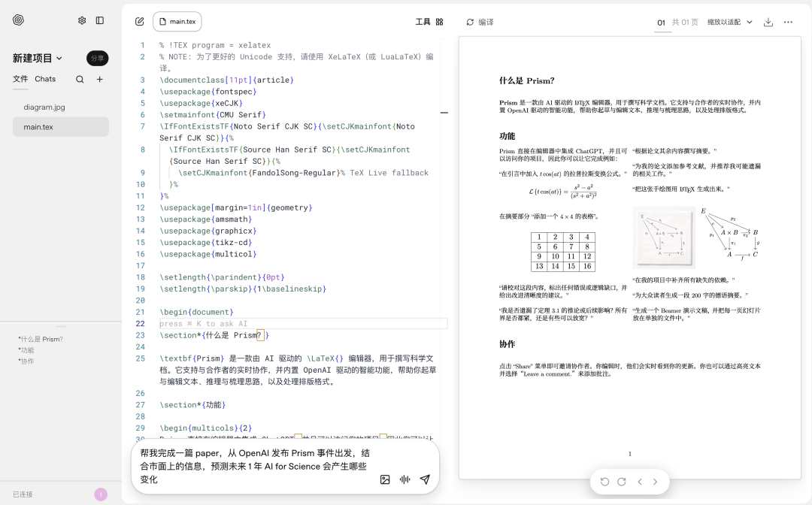Click the diagram photo in PDF preview
The height and width of the screenshot is (505, 812).
(664, 237)
